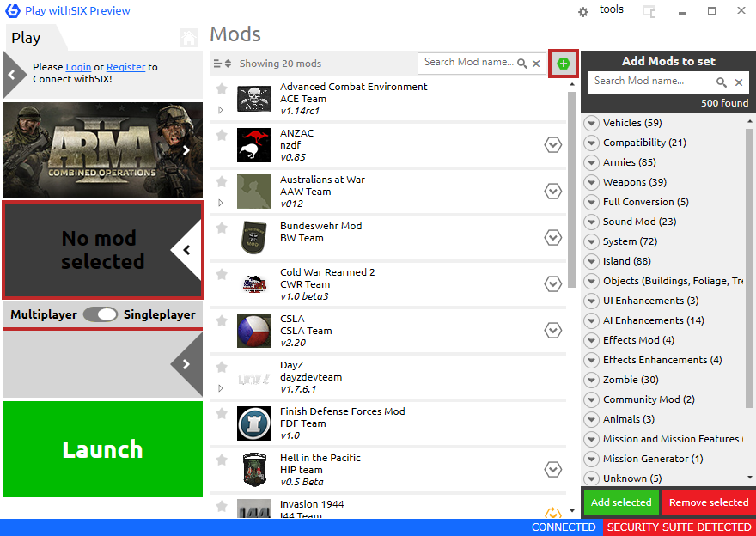756x536 pixels.
Task: Expand the DayZ mod disclosure triangle
Action: pos(220,388)
